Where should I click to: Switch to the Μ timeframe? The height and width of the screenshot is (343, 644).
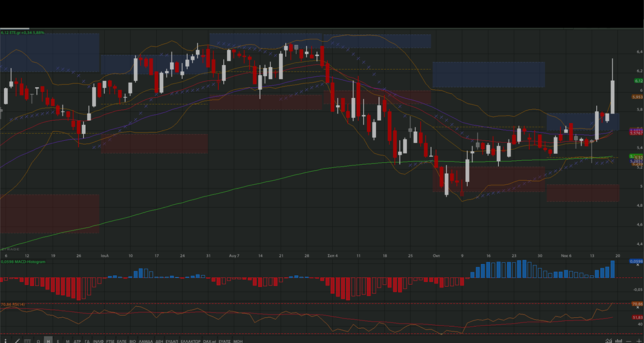pyautogui.click(x=67, y=341)
